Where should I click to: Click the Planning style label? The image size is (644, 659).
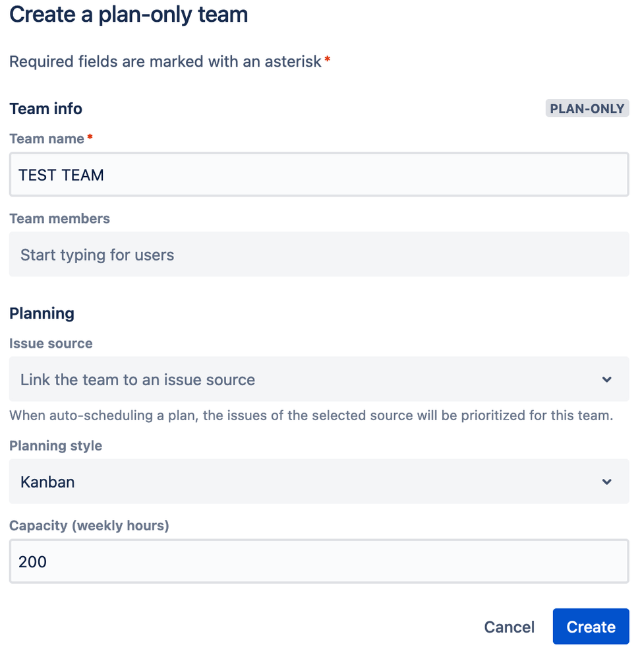pos(55,445)
